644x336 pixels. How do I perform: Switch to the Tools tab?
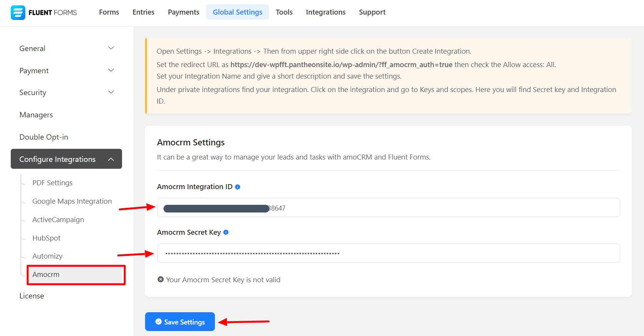pos(284,12)
